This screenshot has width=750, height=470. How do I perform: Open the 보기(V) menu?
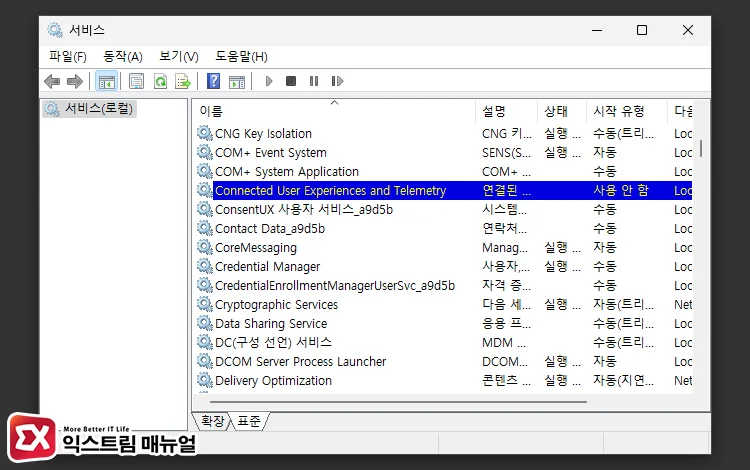tap(178, 56)
